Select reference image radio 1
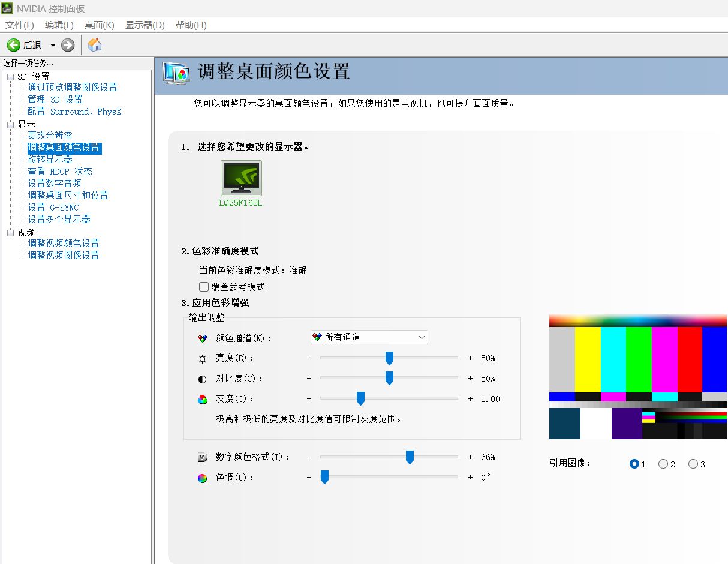This screenshot has height=564, width=728. click(x=634, y=464)
